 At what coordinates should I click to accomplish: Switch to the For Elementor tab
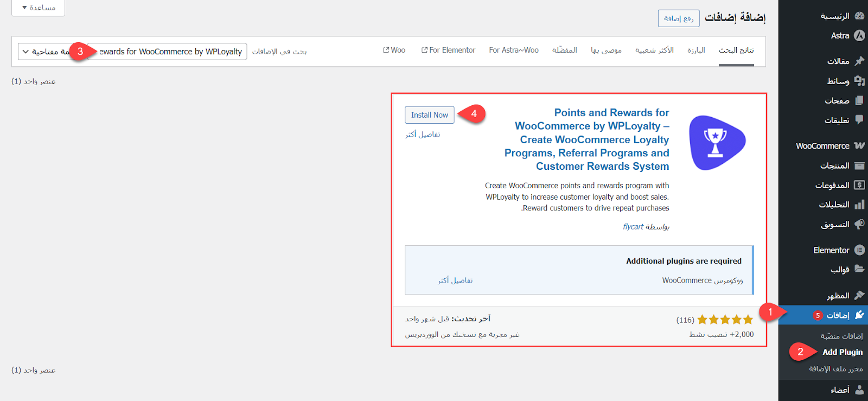coord(448,50)
